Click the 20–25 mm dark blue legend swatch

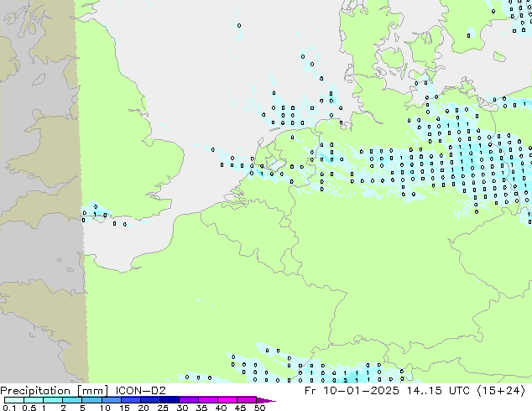(x=150, y=400)
